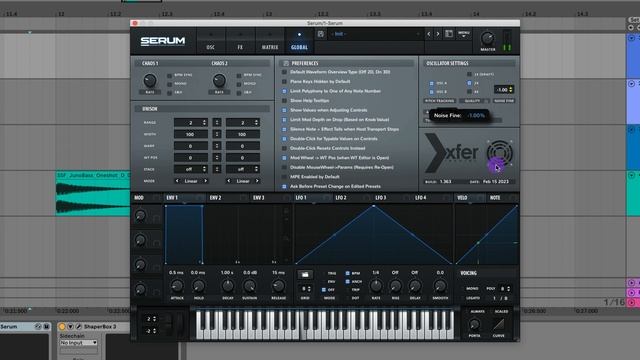Adjust the Noise Fine value stepper
This screenshot has width=640, height=360.
(511, 89)
